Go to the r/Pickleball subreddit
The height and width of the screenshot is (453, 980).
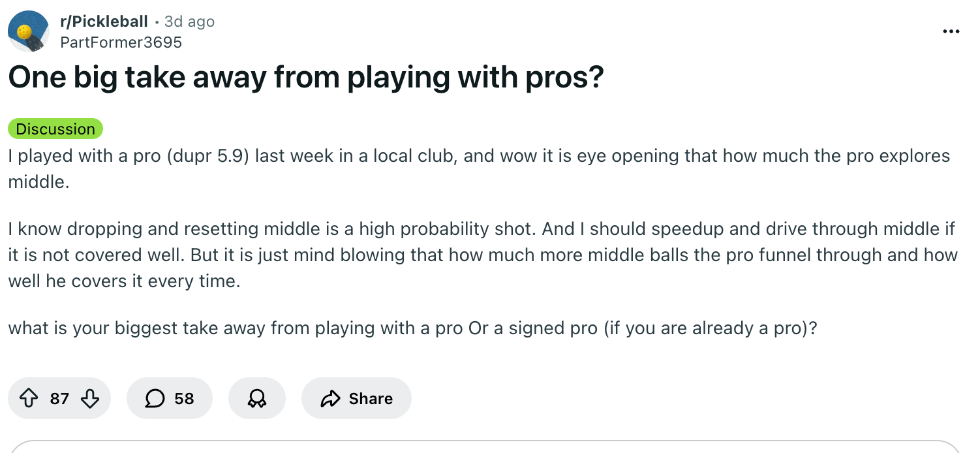click(x=104, y=22)
